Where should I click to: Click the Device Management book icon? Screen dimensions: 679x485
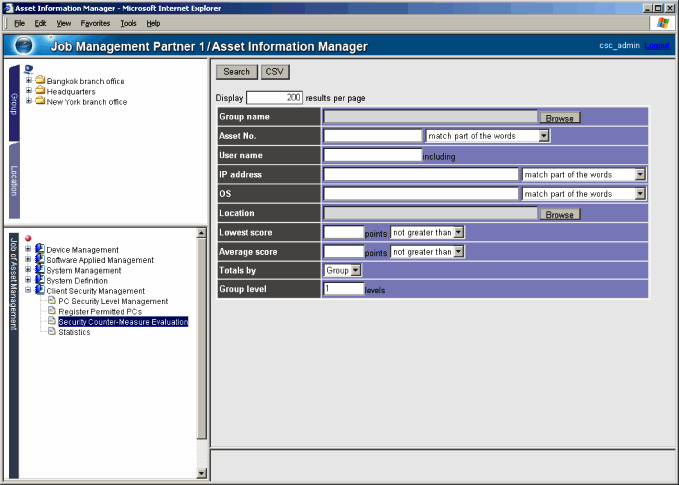pyautogui.click(x=40, y=250)
